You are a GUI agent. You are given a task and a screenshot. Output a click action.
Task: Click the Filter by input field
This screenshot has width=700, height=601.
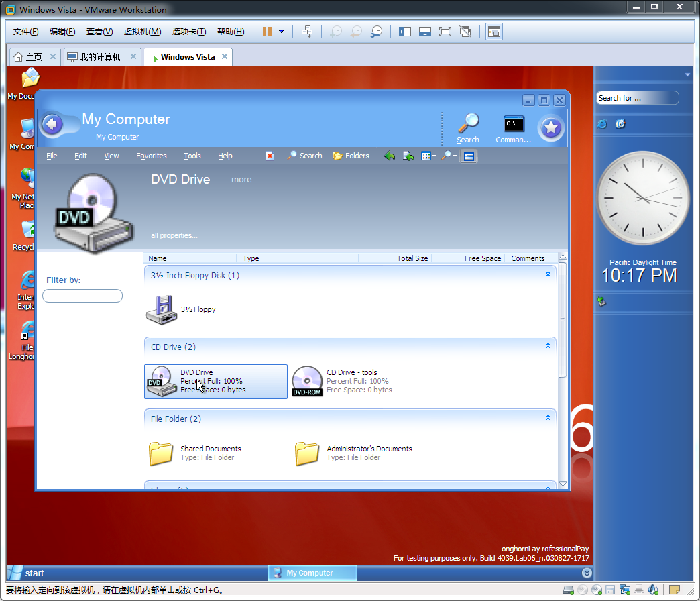point(82,296)
